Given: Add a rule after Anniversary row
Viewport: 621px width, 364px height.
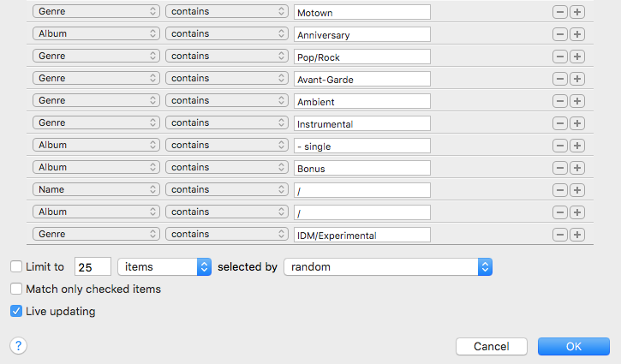Looking at the screenshot, I should 577,34.
